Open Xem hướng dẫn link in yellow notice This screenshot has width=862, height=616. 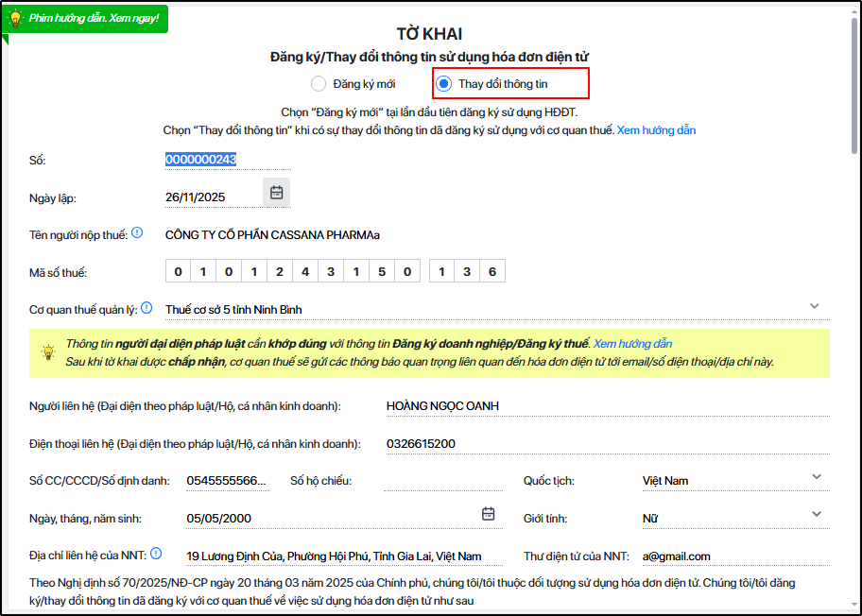[x=632, y=344]
